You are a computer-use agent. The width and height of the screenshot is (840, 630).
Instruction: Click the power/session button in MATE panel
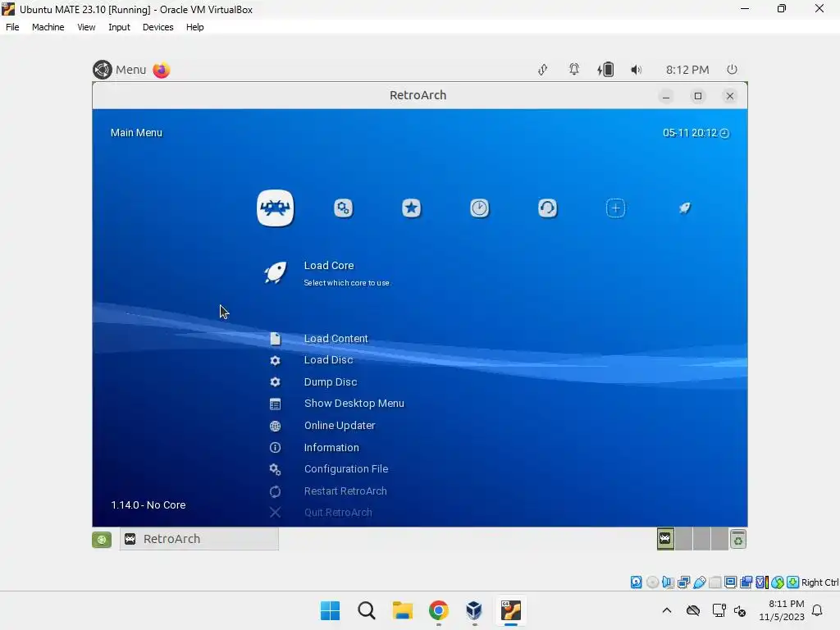pos(732,69)
